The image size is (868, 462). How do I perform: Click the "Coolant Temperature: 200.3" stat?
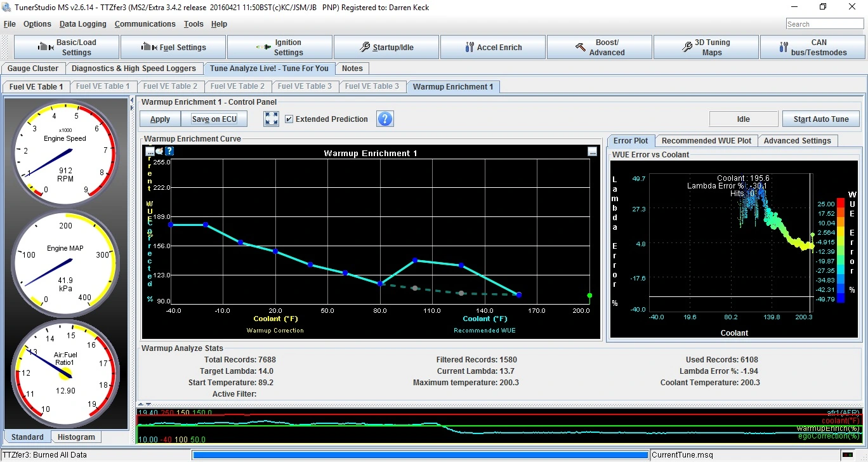pyautogui.click(x=710, y=383)
